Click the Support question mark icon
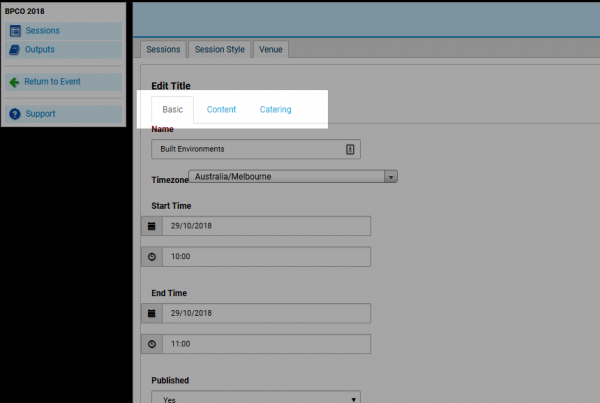 (15, 114)
